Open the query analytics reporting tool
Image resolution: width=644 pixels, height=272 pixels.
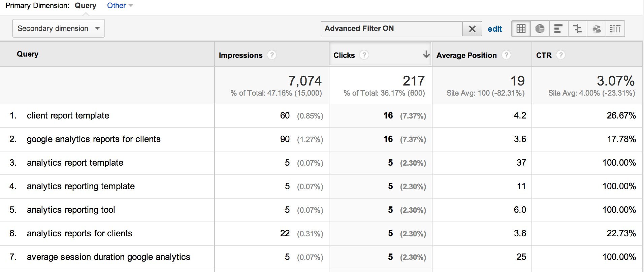coord(71,210)
